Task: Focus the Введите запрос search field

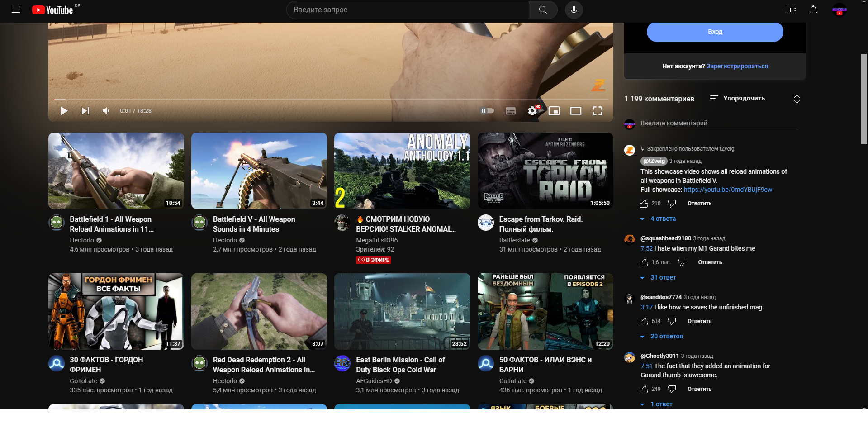Action: [407, 10]
